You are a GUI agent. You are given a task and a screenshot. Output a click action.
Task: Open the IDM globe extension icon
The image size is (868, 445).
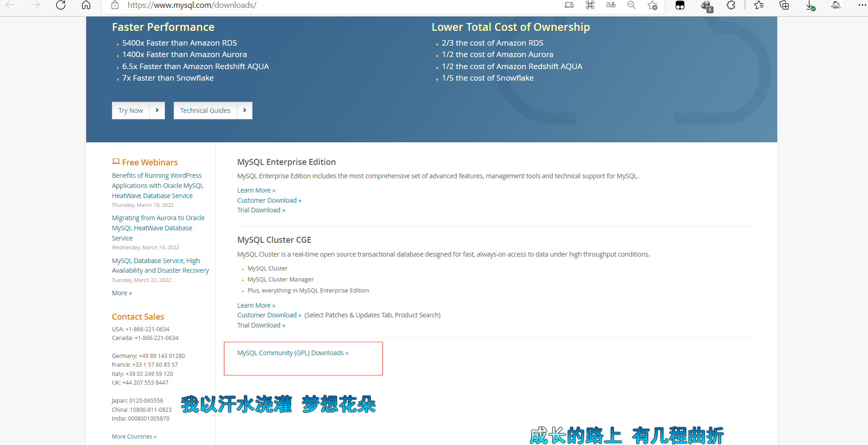tap(707, 6)
